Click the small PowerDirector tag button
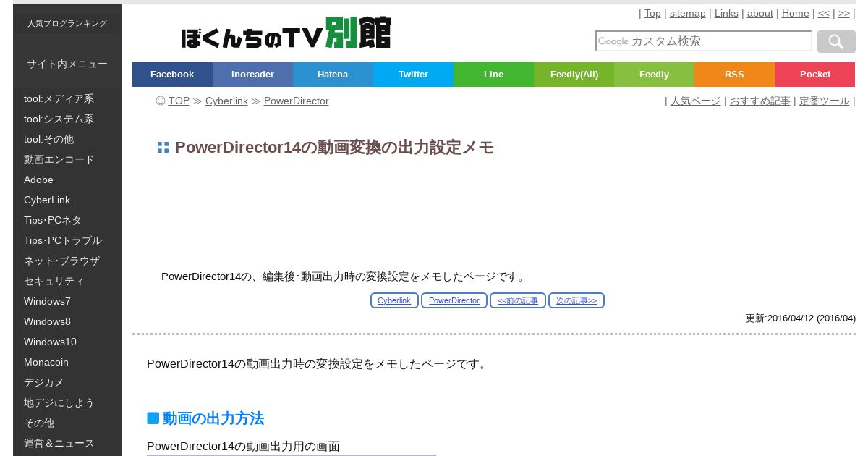The image size is (868, 456). pyautogui.click(x=454, y=300)
